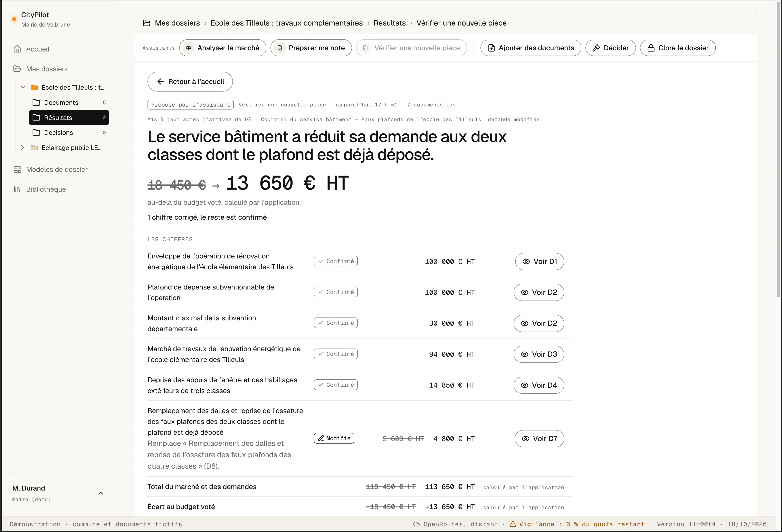Select the Résultats folder in sidebar
This screenshot has width=782, height=532.
tap(69, 117)
